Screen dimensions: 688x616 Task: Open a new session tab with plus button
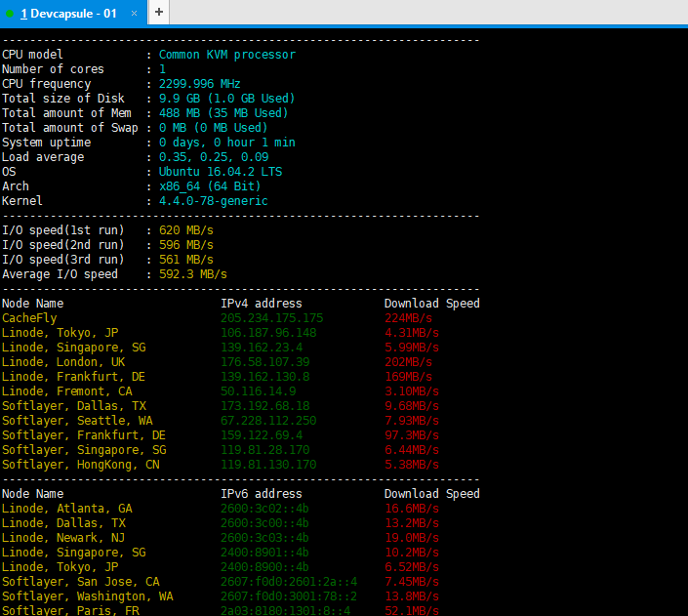tap(159, 12)
